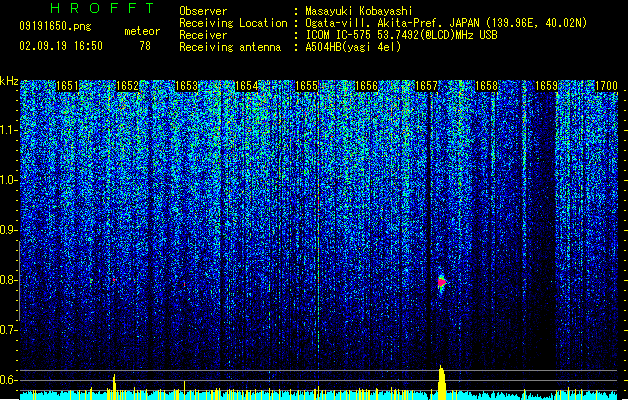Viewport: 629px width, 400px height.
Task: Click the 1.1 frequency axis label
Action: [x=9, y=130]
